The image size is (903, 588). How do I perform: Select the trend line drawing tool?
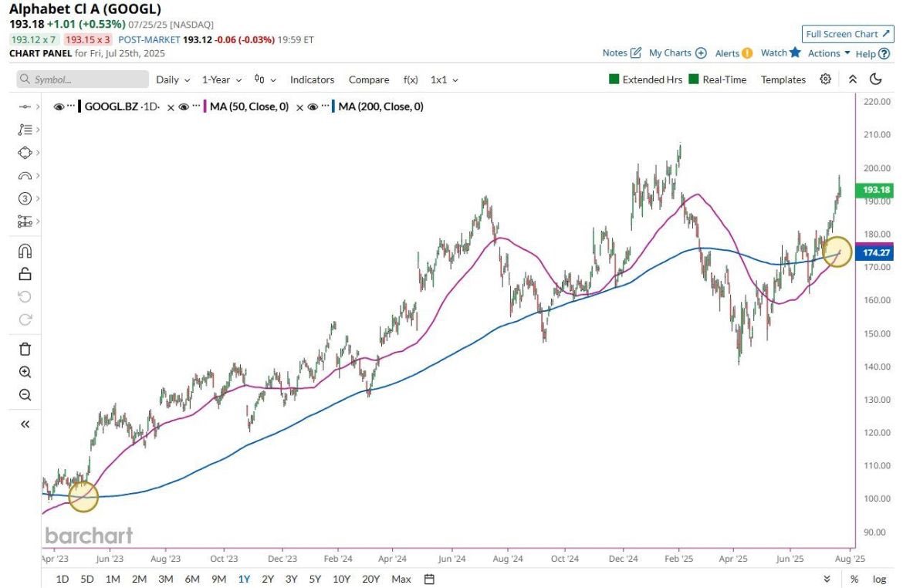coord(25,106)
